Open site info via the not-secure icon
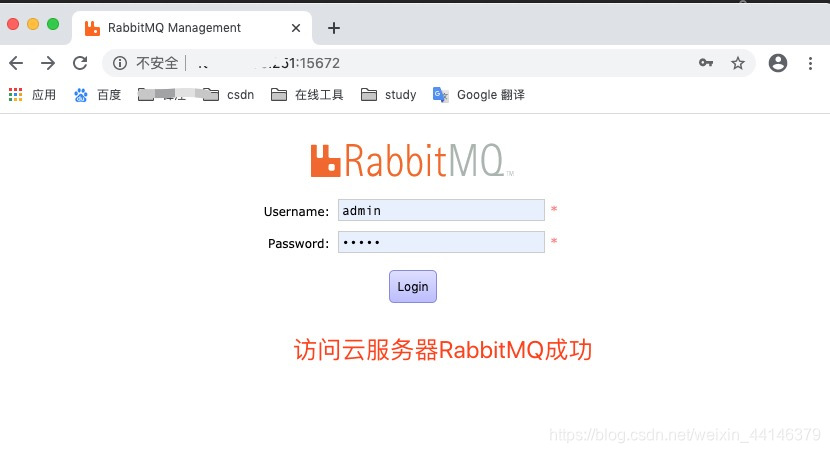Viewport: 830px width, 453px height. click(120, 64)
